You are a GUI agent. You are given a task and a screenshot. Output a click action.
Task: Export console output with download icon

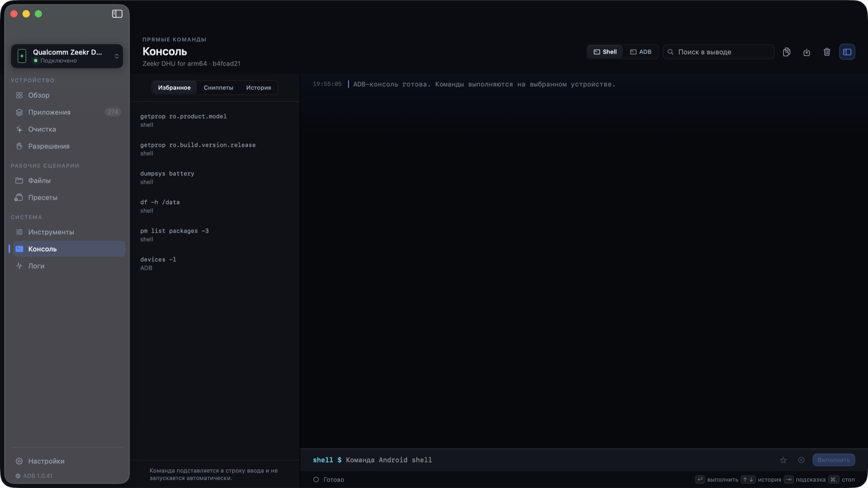(807, 52)
